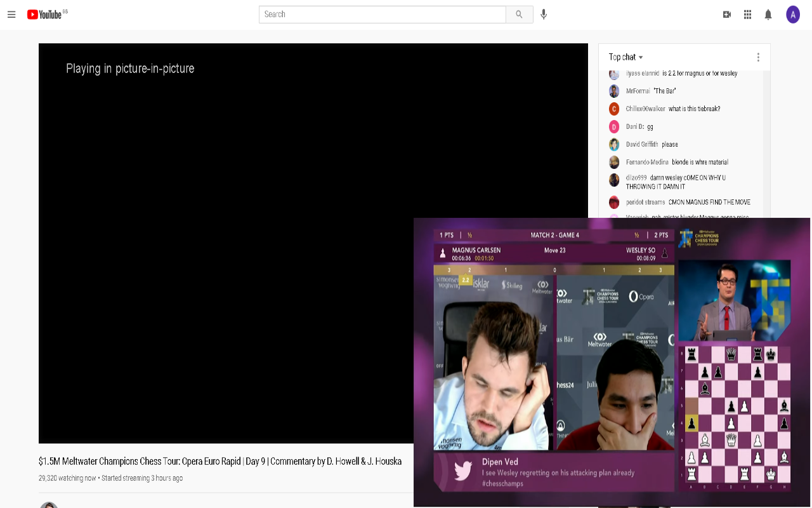
Task: Click the peridot streams chat avatar
Action: (614, 202)
